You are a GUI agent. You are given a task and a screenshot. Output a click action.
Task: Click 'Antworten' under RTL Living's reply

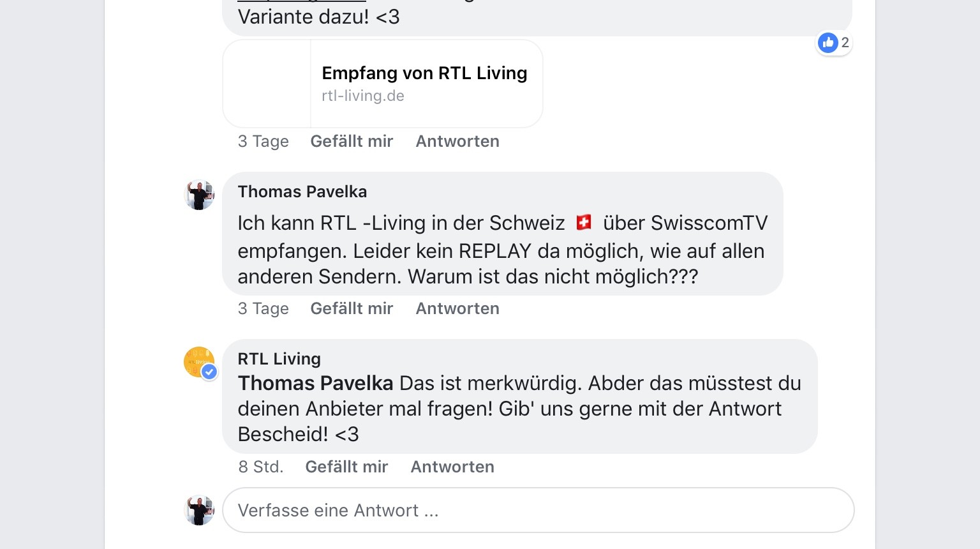click(452, 467)
